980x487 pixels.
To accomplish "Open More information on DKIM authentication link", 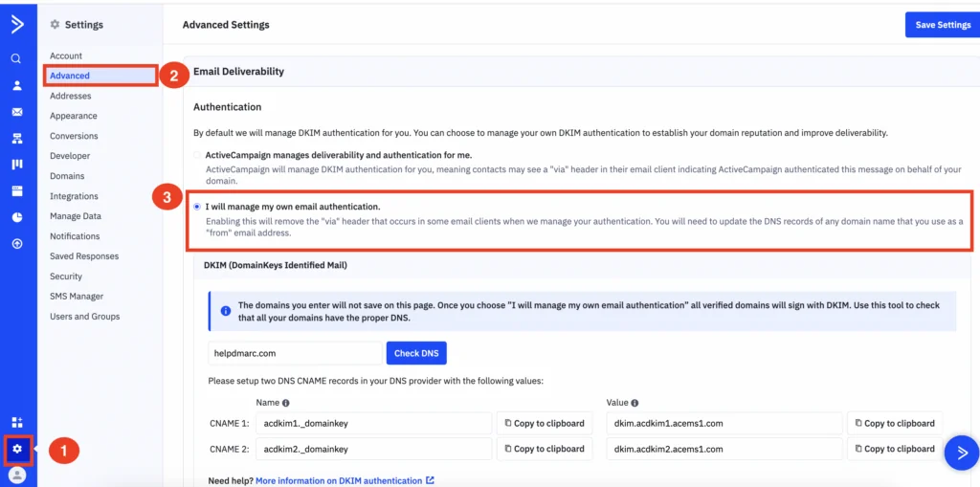I will click(x=345, y=480).
